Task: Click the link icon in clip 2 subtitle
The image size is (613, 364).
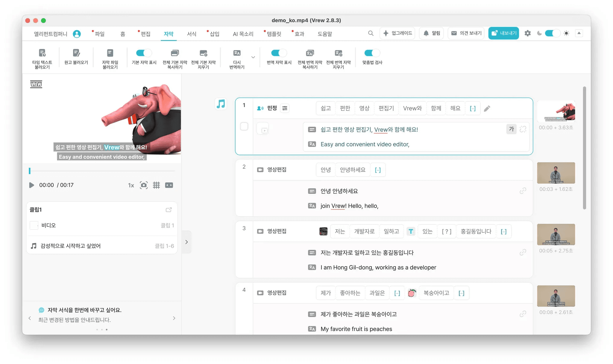Action: (523, 191)
